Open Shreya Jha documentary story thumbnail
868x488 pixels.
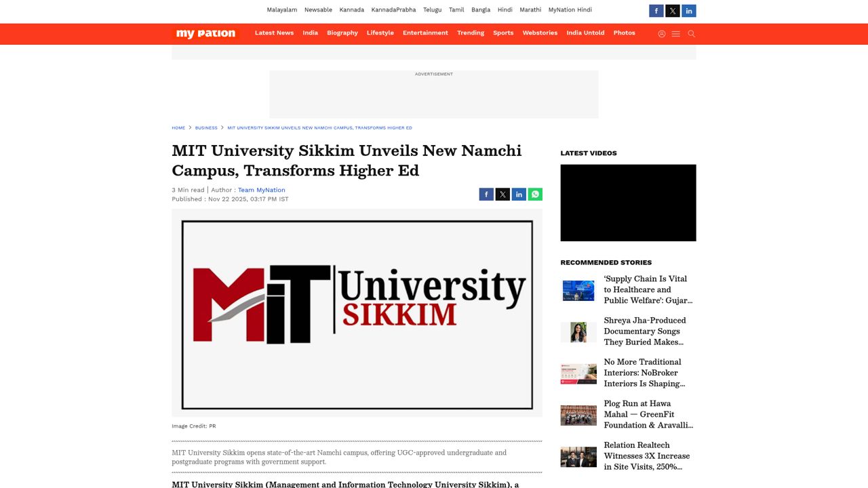click(x=578, y=332)
